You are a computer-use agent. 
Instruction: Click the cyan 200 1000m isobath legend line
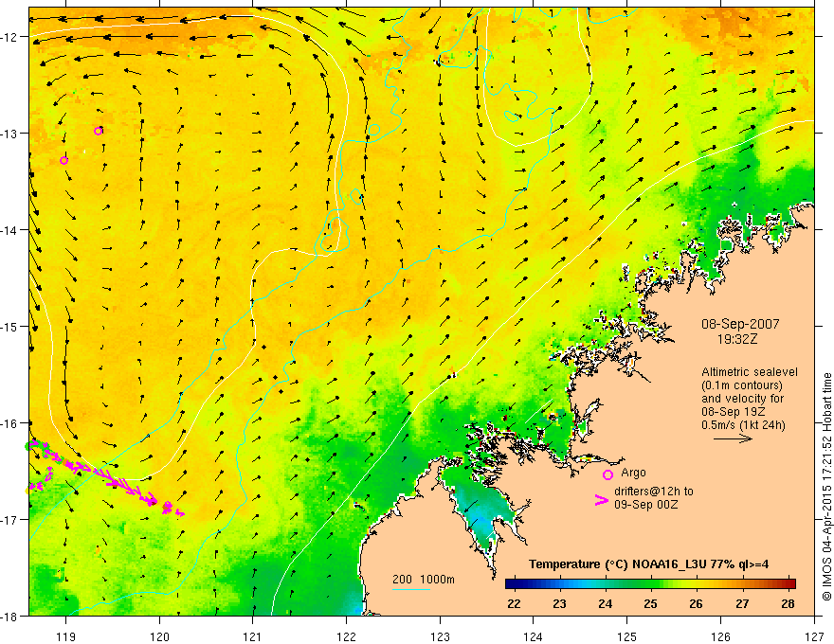coord(411,589)
